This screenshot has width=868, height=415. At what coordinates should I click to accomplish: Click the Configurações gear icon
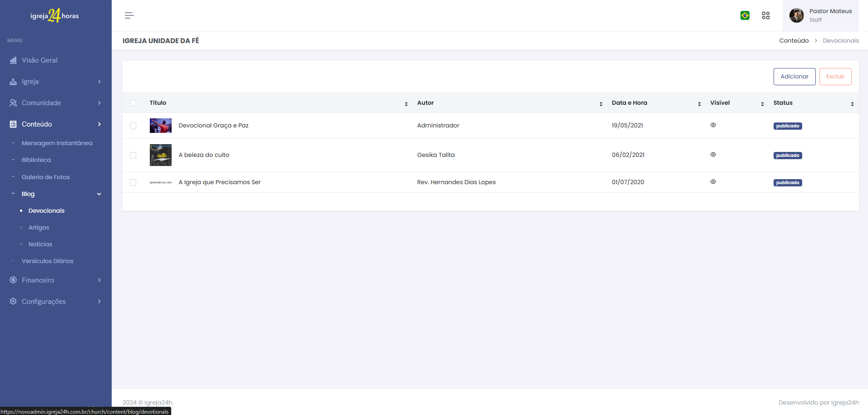[13, 302]
